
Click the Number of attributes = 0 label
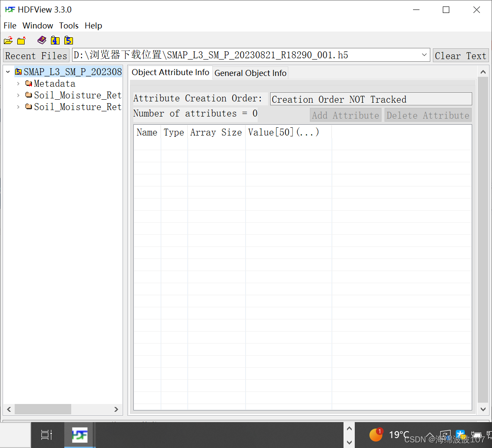(x=195, y=113)
